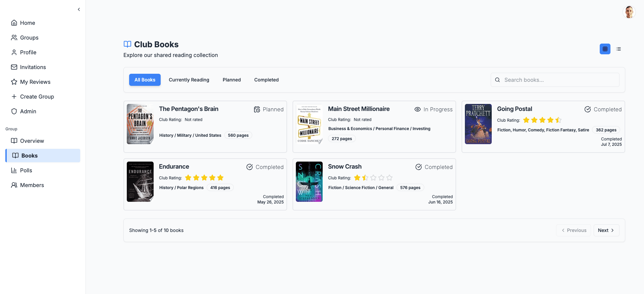
Task: Switch to list view
Action: (x=619, y=49)
